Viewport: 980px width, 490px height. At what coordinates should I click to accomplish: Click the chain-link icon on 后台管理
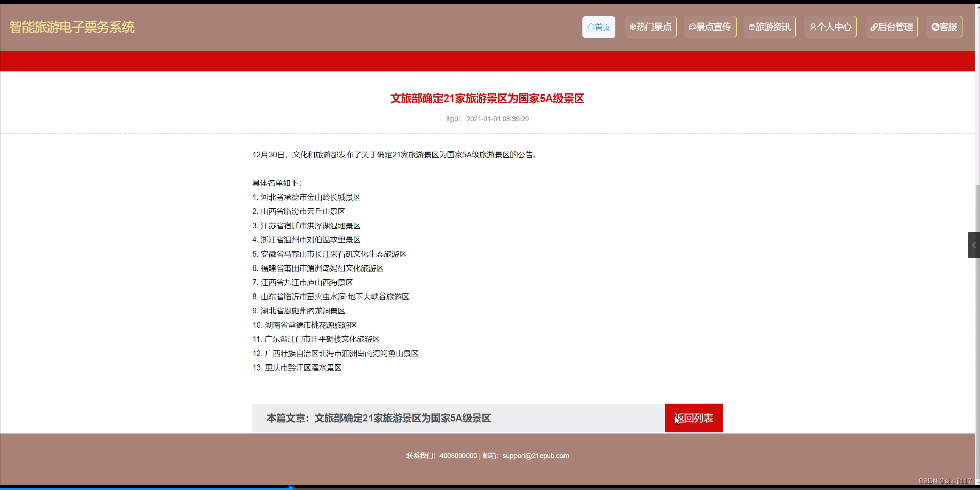873,27
